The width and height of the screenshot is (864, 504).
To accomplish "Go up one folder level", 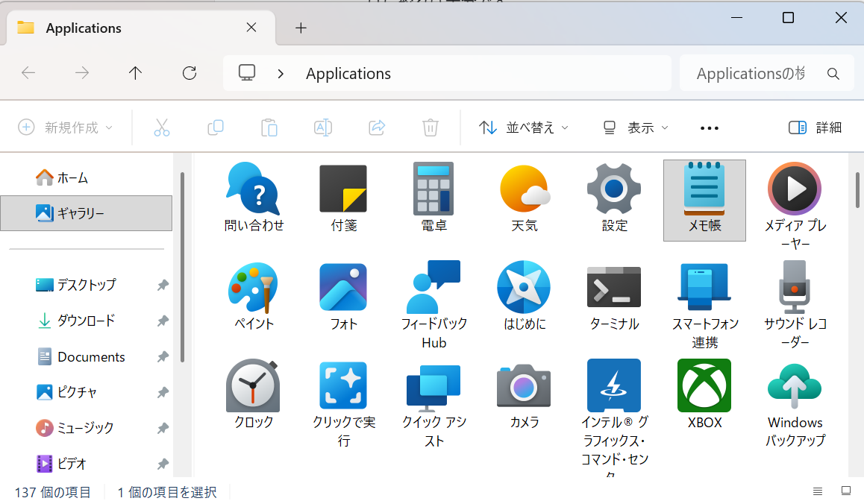I will [135, 73].
